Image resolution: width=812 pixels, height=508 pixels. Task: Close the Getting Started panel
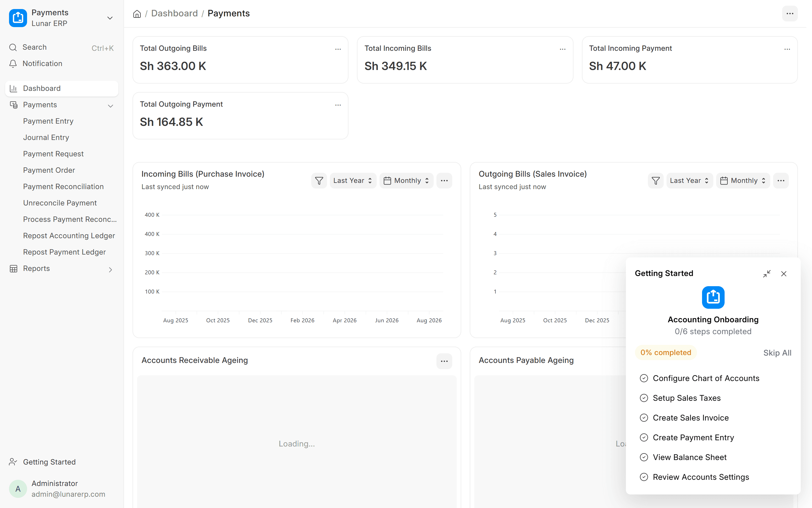point(784,274)
